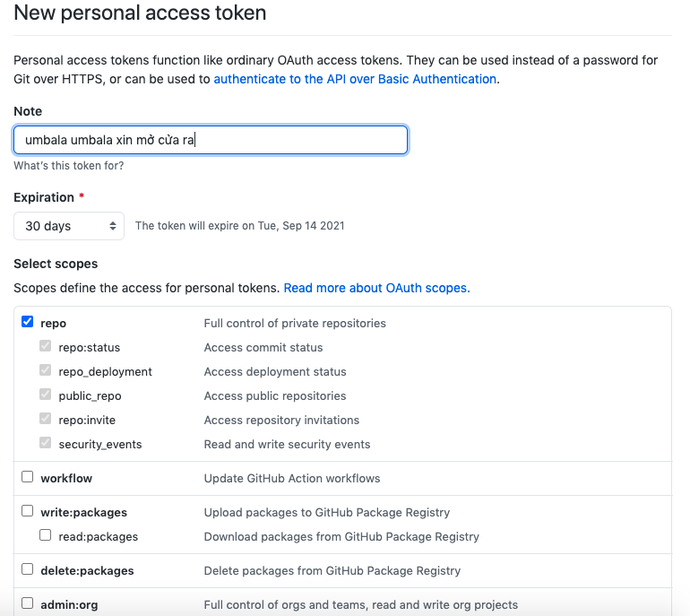Click the repo:status checkbox
Viewport: 690px width, 616px height.
(45, 346)
